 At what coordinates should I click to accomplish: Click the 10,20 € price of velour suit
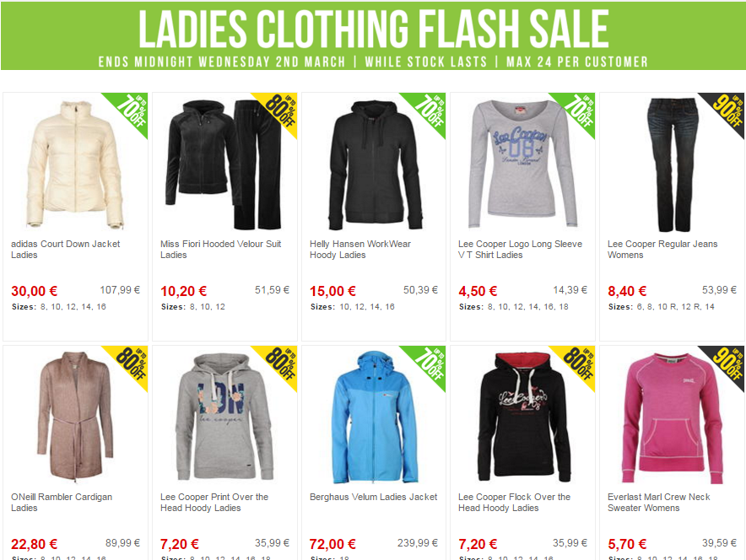pos(184,291)
